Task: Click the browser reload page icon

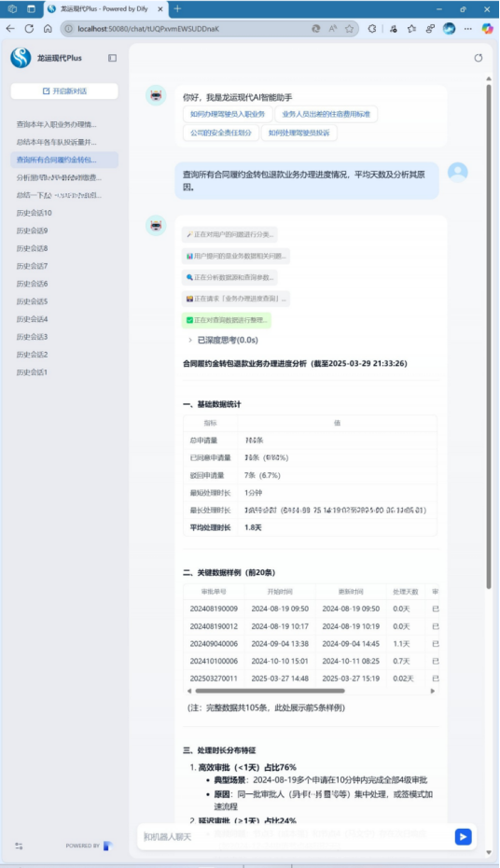Action: pos(29,28)
